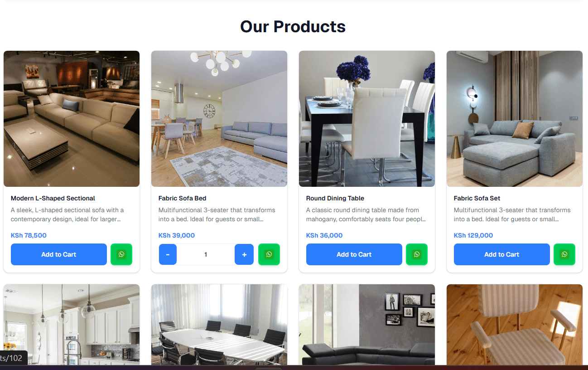Click the Modern L-Shaped Sectional title
This screenshot has width=588, height=370.
(53, 198)
